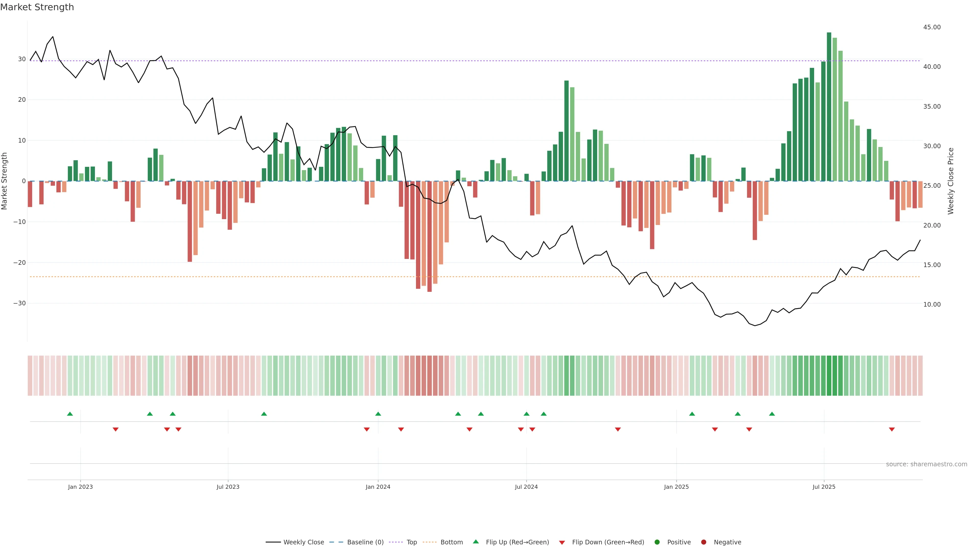Screen dimensions: 980x551
Task: Click the source: sharemaestro.com text
Action: click(x=926, y=464)
